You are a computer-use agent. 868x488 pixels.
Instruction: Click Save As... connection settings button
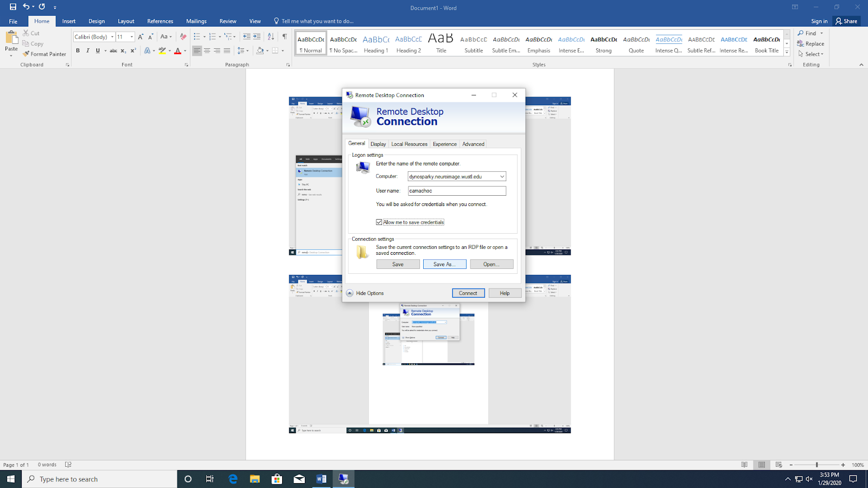(x=444, y=264)
